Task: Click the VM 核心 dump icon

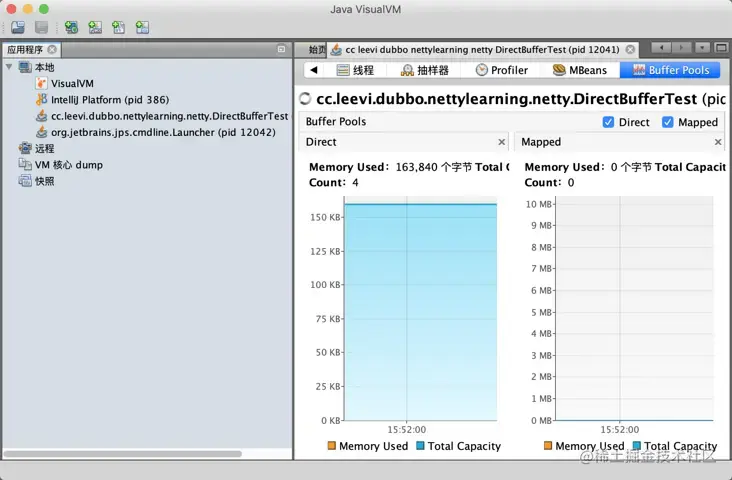Action: click(x=25, y=164)
